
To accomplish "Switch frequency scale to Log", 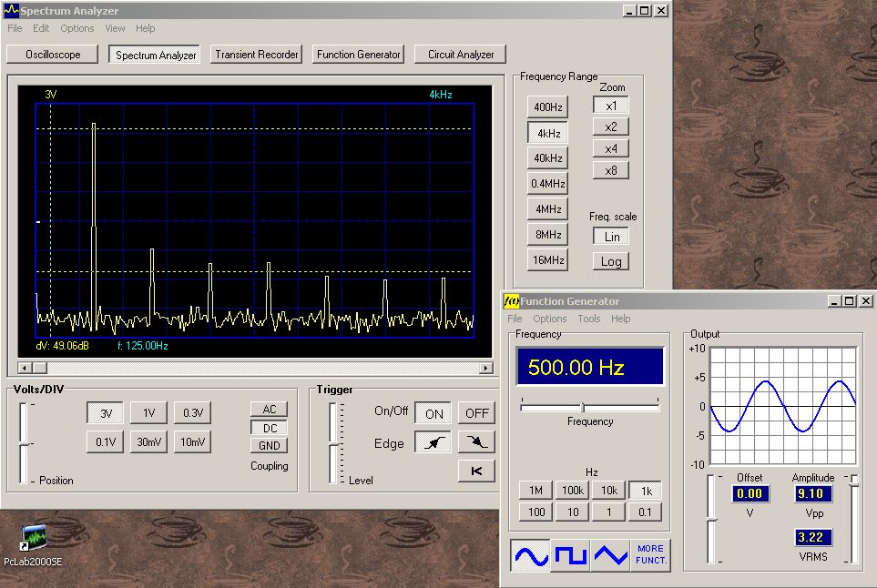I will point(611,261).
